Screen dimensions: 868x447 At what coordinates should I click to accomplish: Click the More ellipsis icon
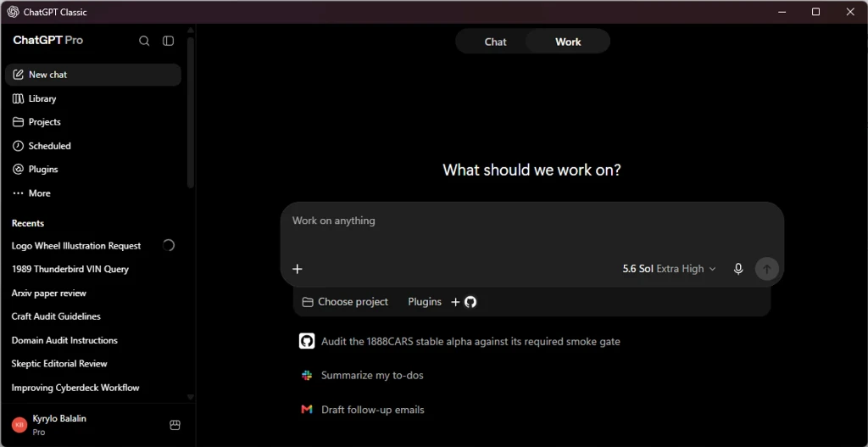pos(19,193)
